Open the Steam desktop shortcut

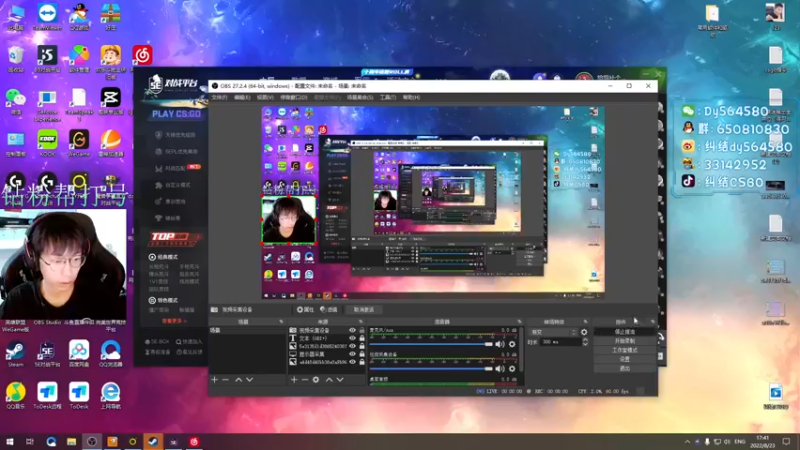[16, 354]
